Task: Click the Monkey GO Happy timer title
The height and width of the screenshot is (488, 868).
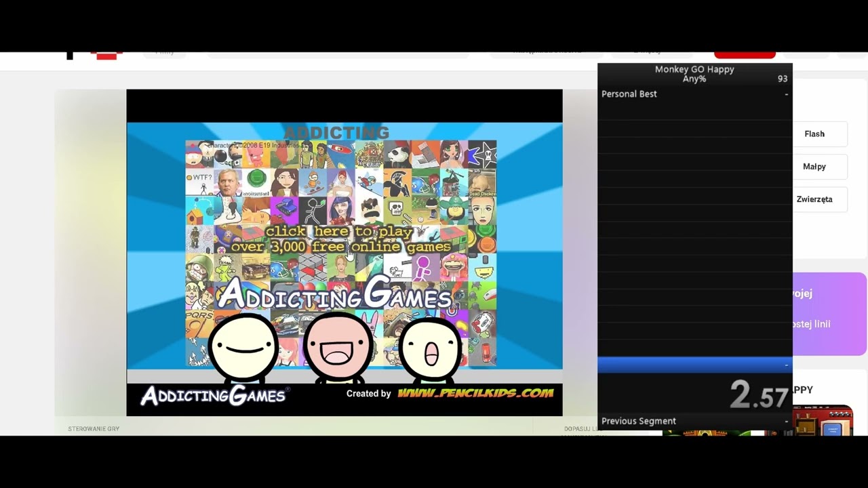Action: [x=694, y=69]
